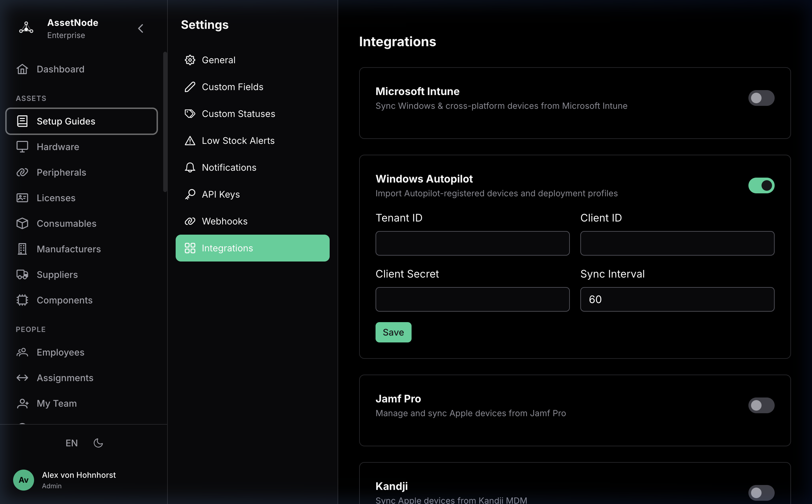Click the Integrations grid icon
The height and width of the screenshot is (504, 812).
tap(190, 248)
